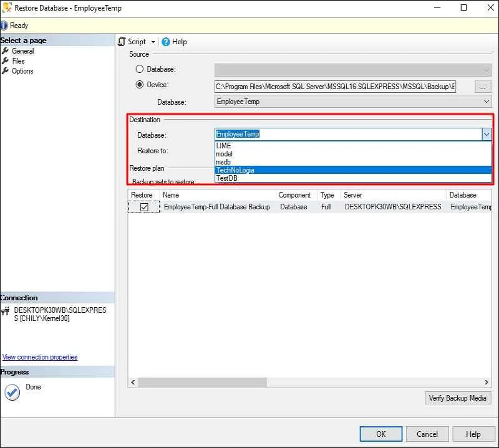Select the Database source radio button

click(x=139, y=69)
